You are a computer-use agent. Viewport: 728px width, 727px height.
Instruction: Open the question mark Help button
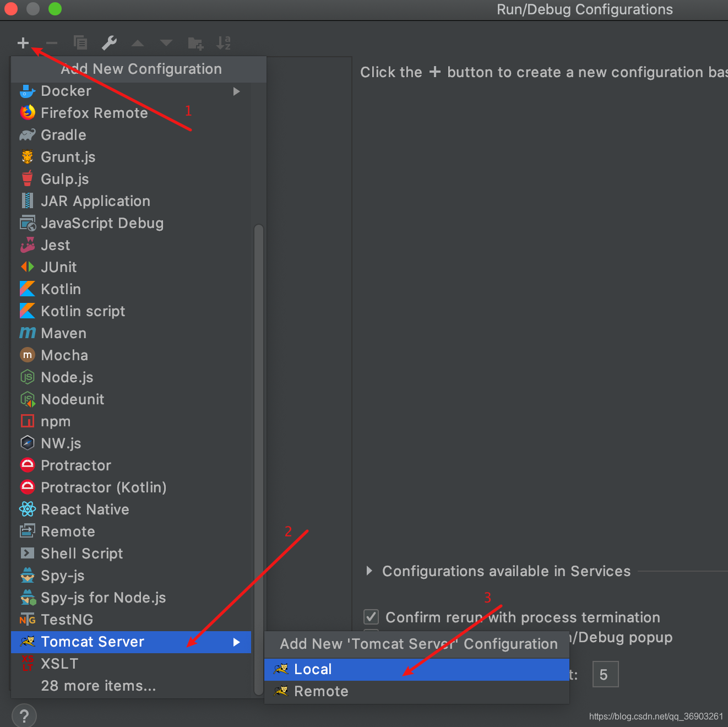click(24, 716)
